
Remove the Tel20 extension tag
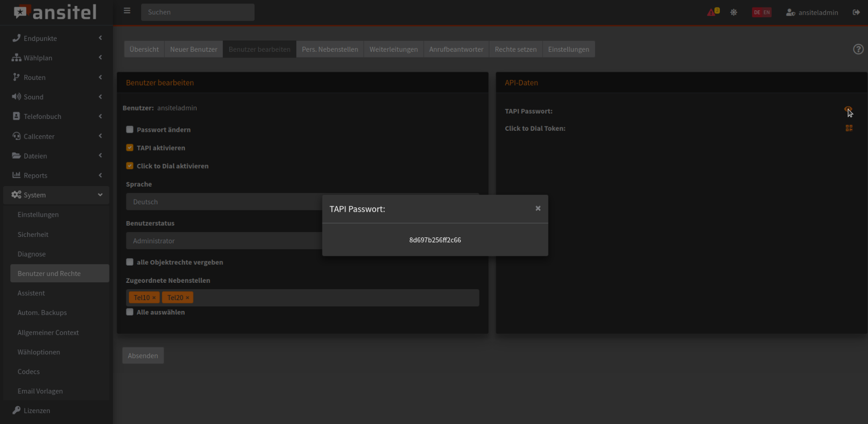tap(187, 298)
